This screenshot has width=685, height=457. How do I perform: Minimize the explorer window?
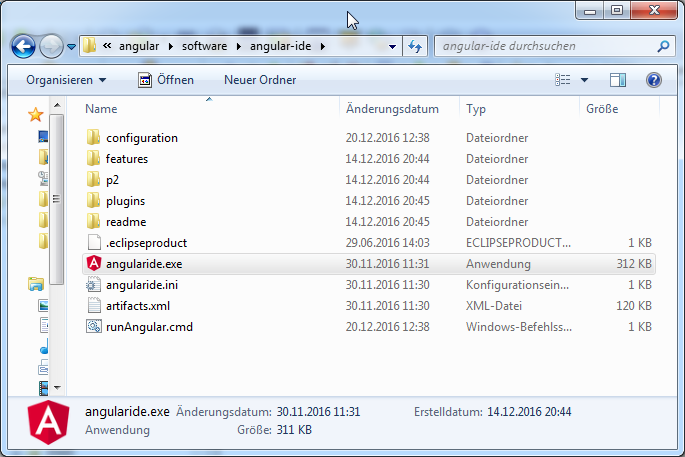[590, 10]
